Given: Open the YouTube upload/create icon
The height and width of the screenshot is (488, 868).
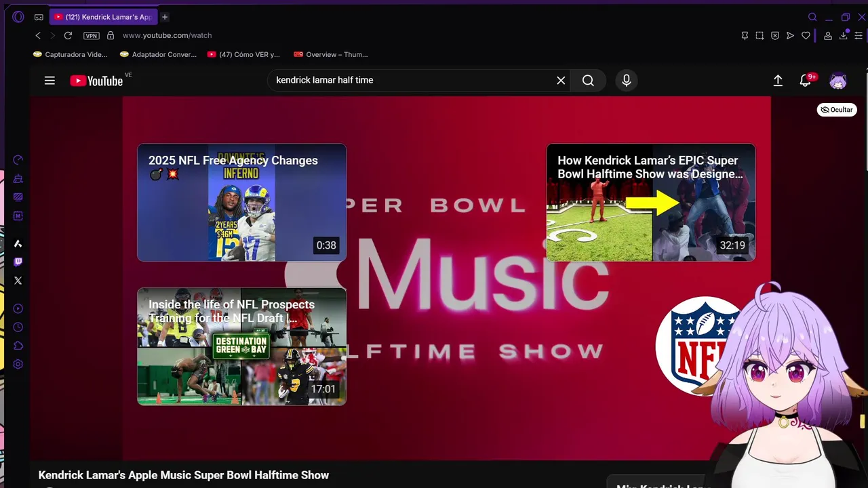Looking at the screenshot, I should pos(778,80).
